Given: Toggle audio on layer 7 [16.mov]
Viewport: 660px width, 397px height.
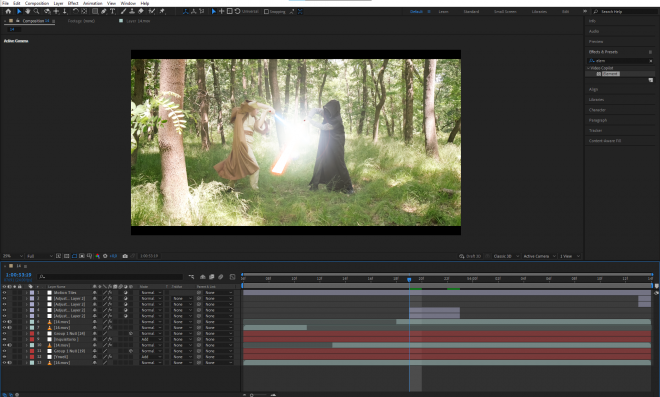Looking at the screenshot, I should tap(10, 328).
